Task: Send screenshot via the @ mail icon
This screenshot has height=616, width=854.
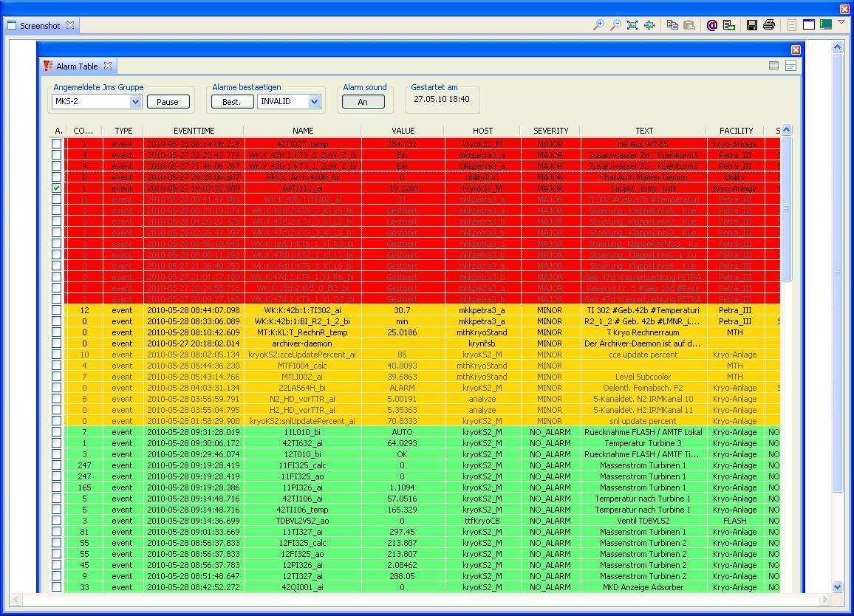Action: click(x=712, y=25)
